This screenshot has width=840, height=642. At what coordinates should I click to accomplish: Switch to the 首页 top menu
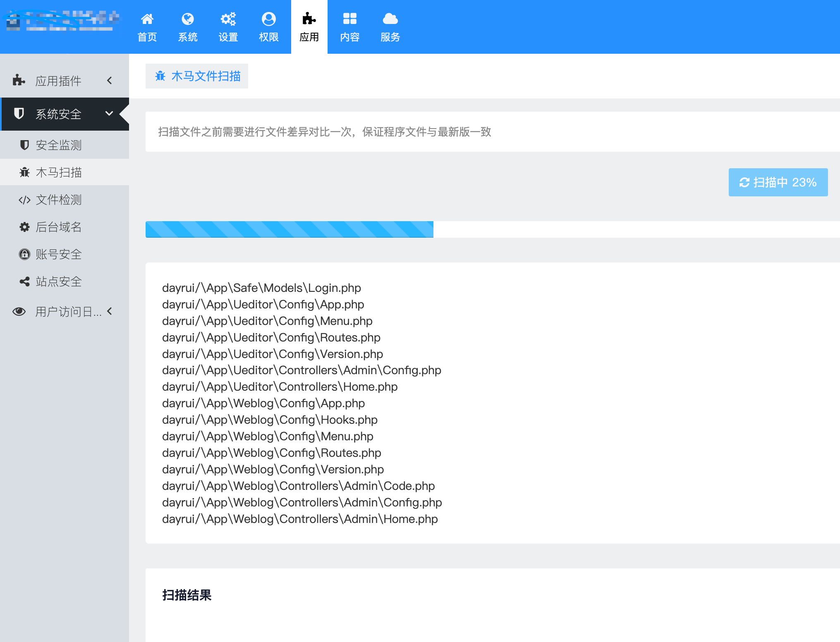pos(147,27)
